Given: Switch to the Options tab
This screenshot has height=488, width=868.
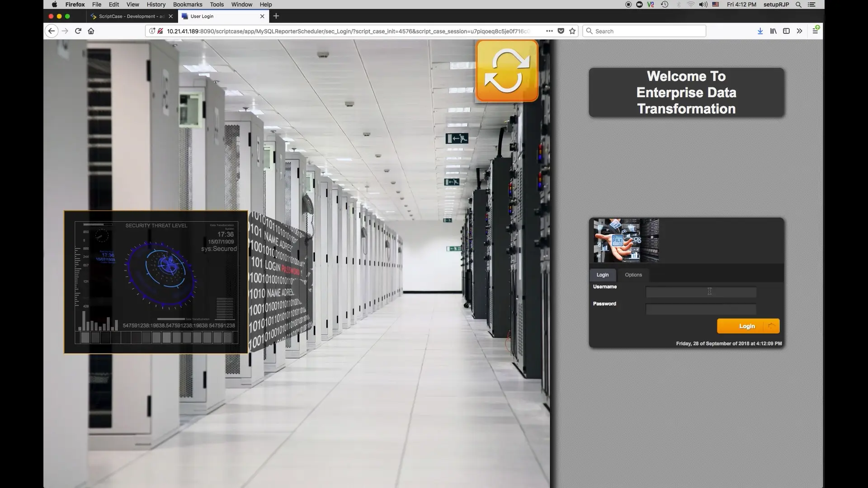Looking at the screenshot, I should (633, 275).
